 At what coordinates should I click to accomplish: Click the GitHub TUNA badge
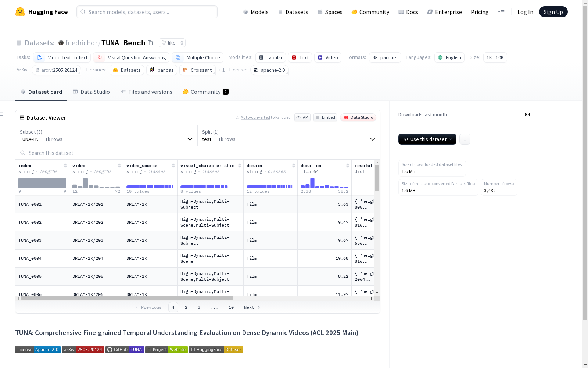point(125,350)
